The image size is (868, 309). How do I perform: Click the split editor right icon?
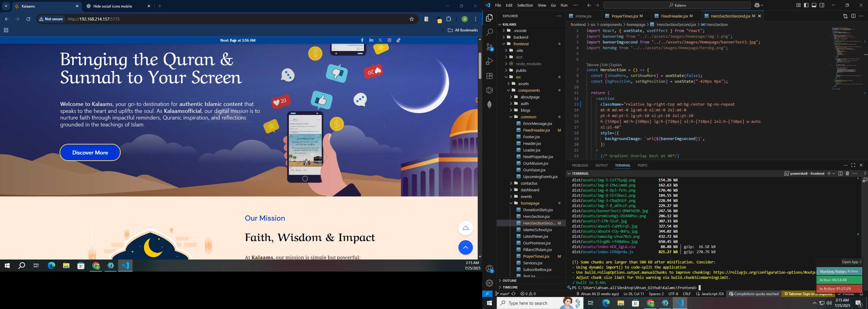pyautogui.click(x=853, y=16)
